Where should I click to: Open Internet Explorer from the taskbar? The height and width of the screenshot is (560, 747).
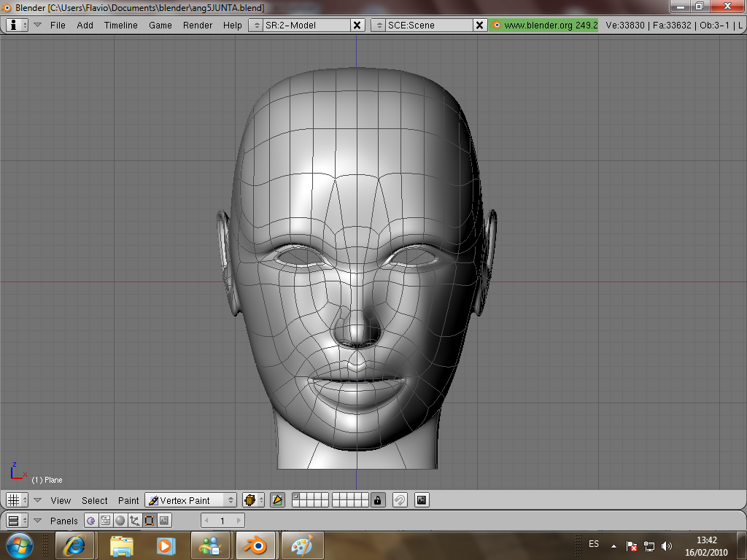point(75,545)
